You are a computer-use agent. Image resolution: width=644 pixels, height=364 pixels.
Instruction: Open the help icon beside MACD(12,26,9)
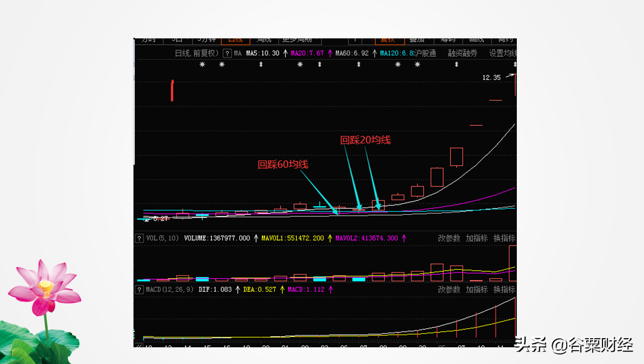(x=139, y=289)
